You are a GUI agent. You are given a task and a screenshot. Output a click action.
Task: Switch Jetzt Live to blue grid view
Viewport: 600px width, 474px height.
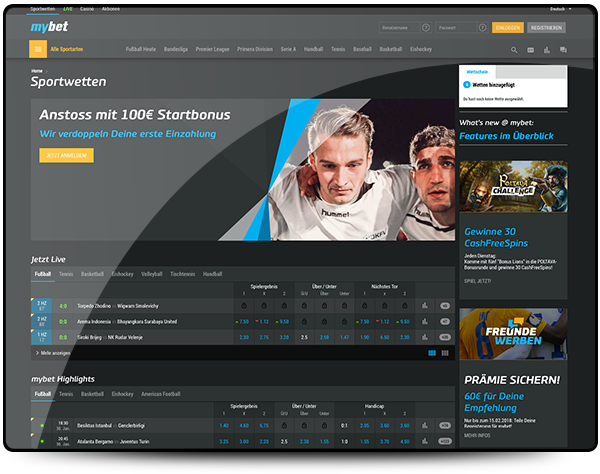coord(432,353)
